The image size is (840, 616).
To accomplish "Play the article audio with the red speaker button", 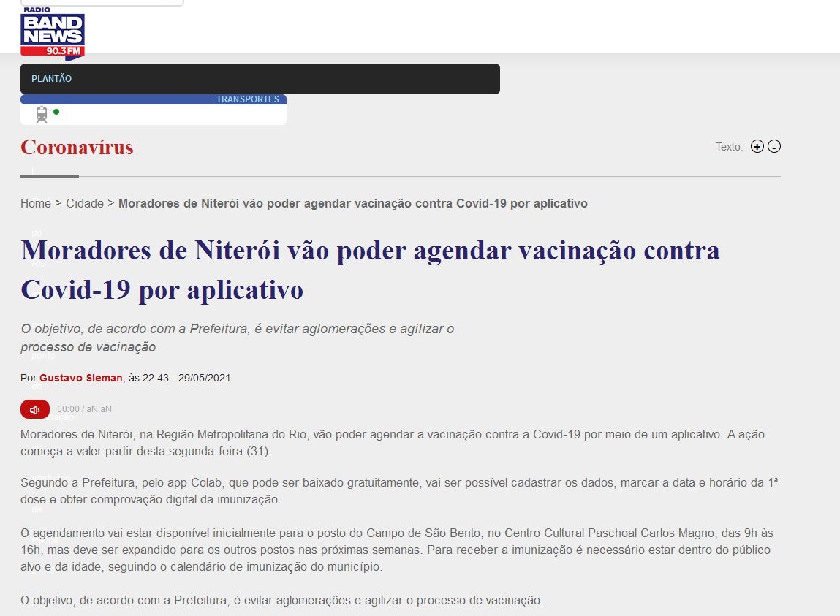I will pos(35,409).
